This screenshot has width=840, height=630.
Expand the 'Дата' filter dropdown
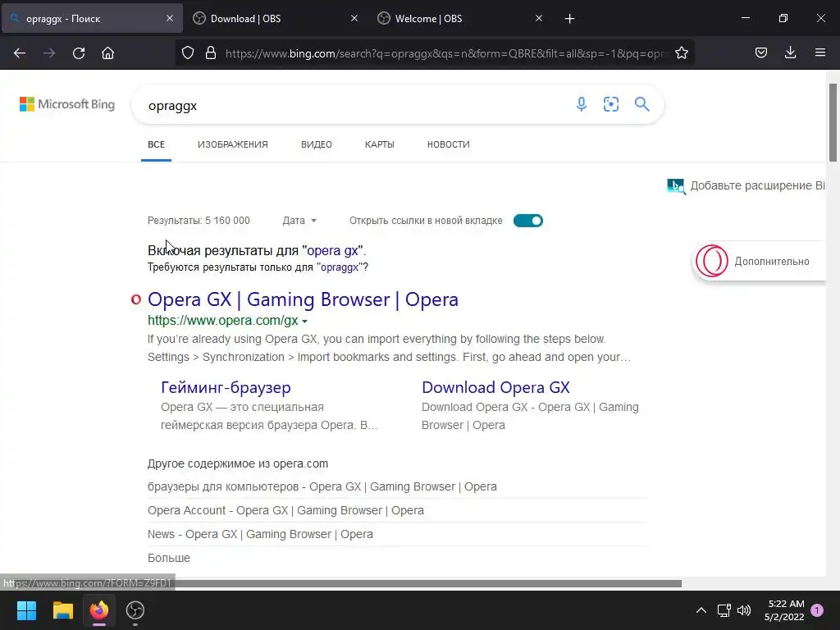coord(299,221)
